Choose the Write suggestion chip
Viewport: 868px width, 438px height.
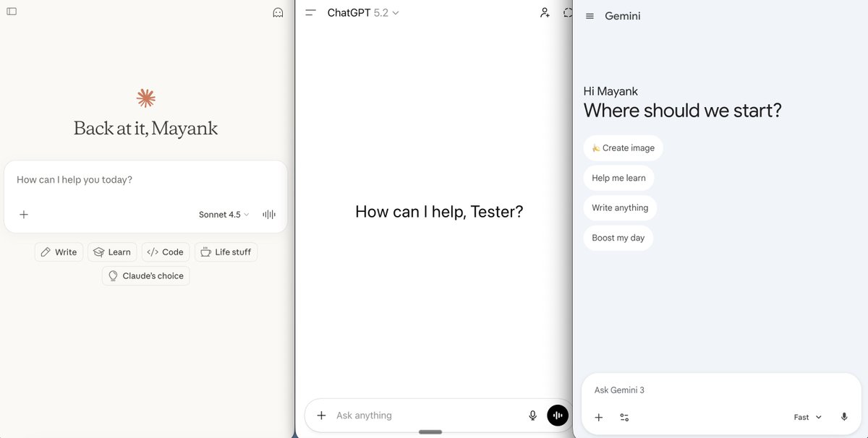point(59,252)
